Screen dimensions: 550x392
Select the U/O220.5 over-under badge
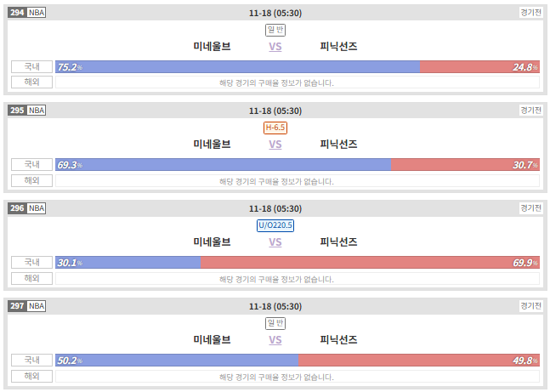coord(275,225)
